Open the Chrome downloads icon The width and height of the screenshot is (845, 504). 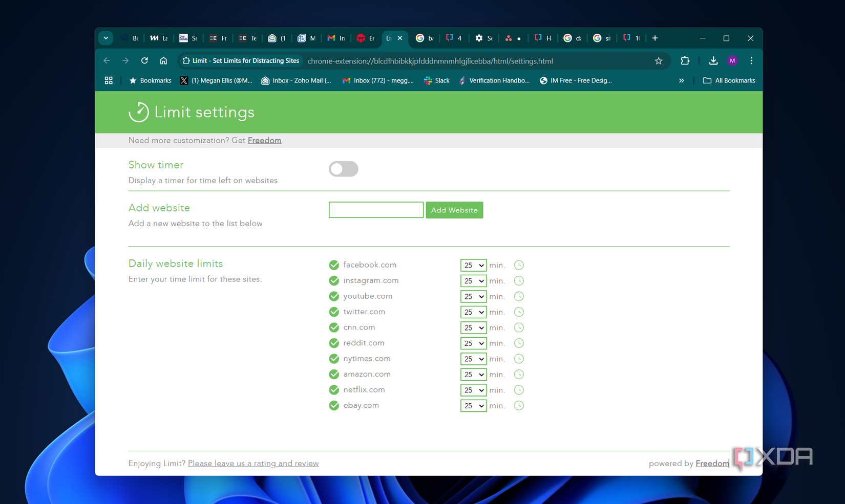tap(713, 61)
